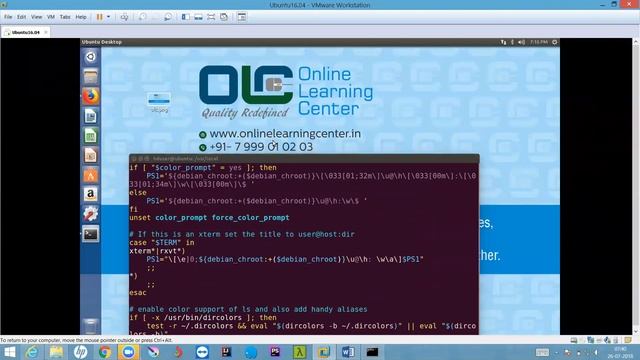This screenshot has width=640, height=360.
Task: Expand the power options dropdown arrow
Action: click(109, 17)
